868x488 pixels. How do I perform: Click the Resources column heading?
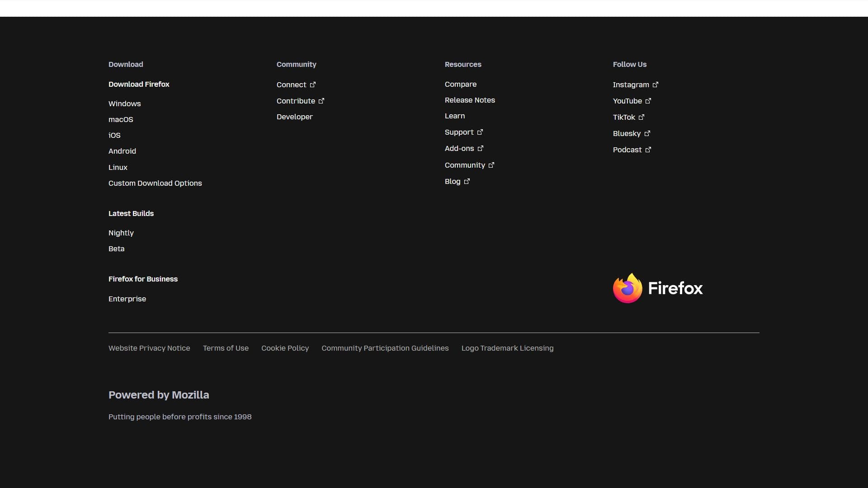point(463,64)
